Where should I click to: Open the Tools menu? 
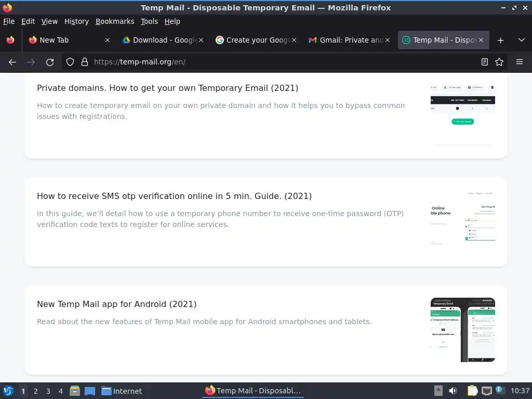[149, 21]
